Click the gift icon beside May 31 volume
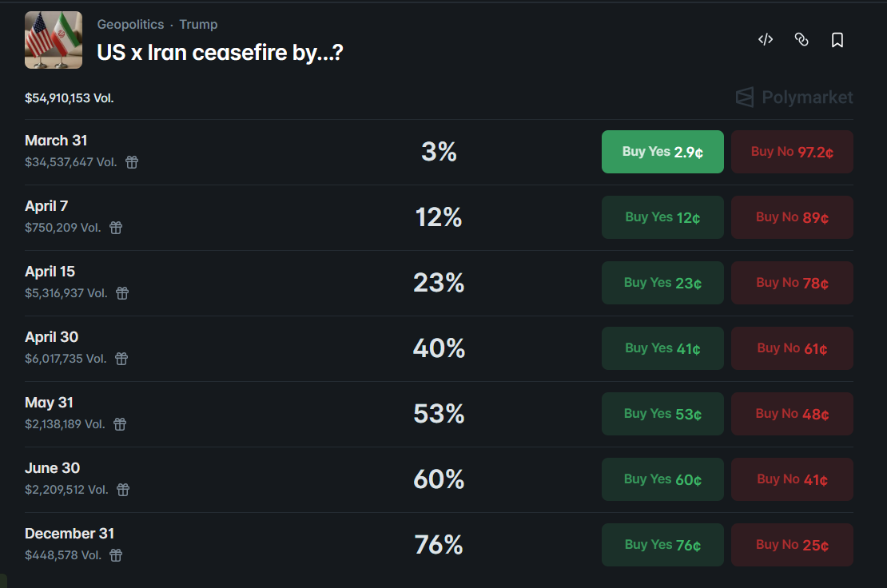This screenshot has height=588, width=887. [119, 424]
